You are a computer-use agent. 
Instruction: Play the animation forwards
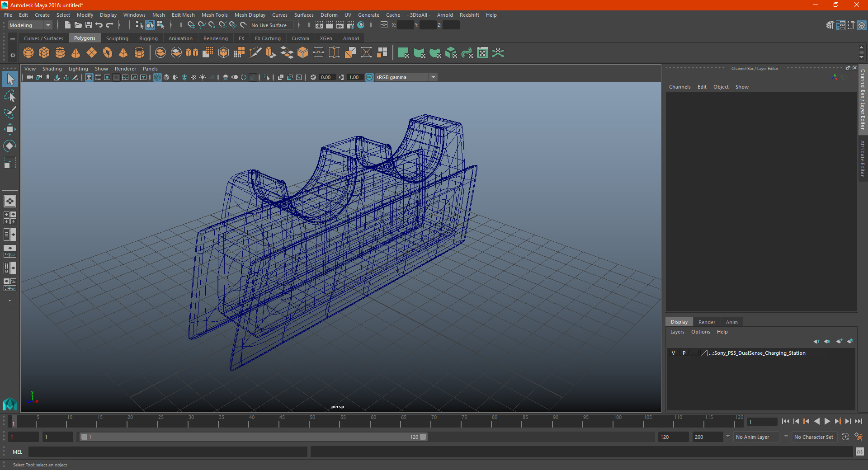pyautogui.click(x=827, y=421)
